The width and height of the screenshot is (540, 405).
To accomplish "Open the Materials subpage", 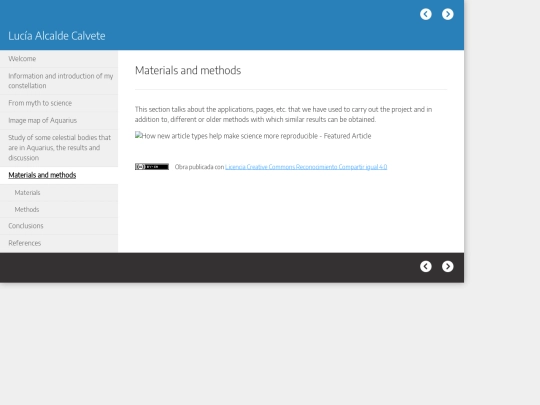I will (x=59, y=193).
